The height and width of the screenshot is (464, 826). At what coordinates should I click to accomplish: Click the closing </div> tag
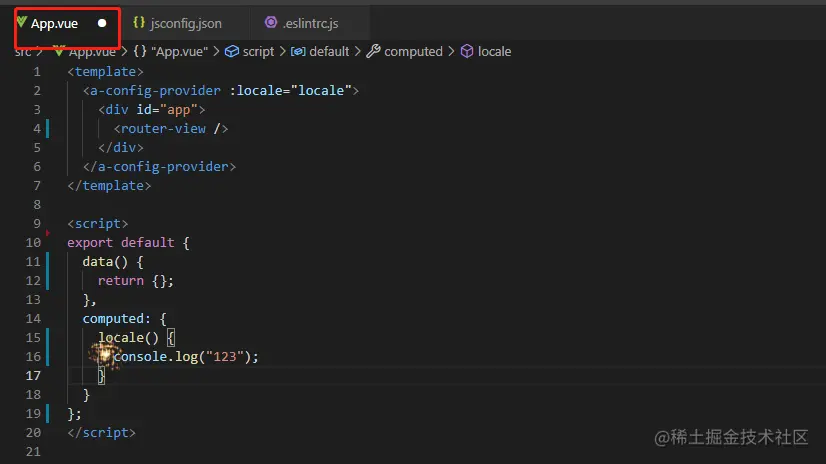pyautogui.click(x=121, y=147)
